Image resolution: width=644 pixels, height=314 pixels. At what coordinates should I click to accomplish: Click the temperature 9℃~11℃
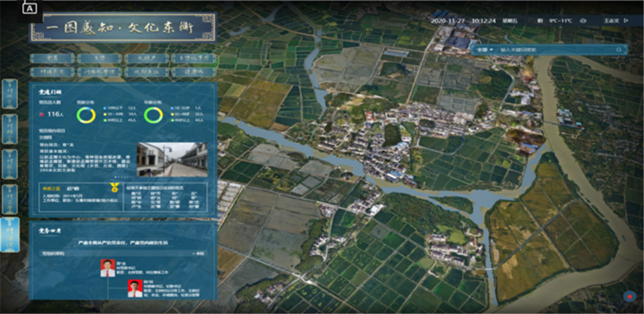[560, 21]
